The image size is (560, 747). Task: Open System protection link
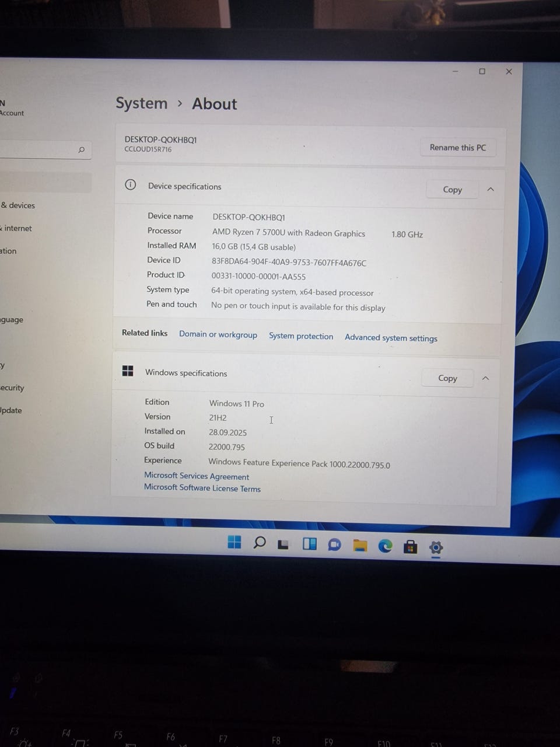(x=301, y=336)
